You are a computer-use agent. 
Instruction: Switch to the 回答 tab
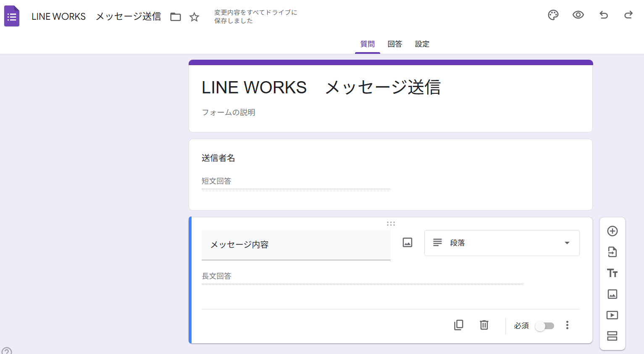395,44
